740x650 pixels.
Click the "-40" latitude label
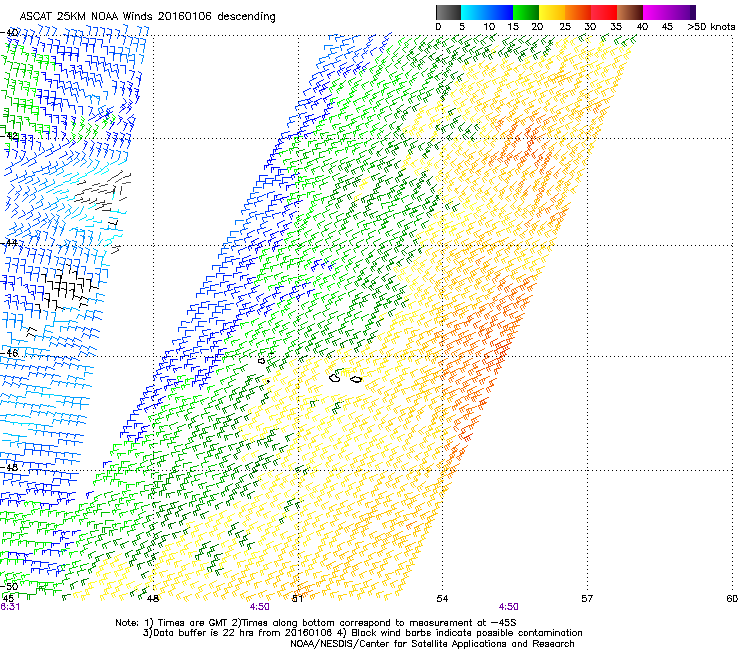coord(10,33)
